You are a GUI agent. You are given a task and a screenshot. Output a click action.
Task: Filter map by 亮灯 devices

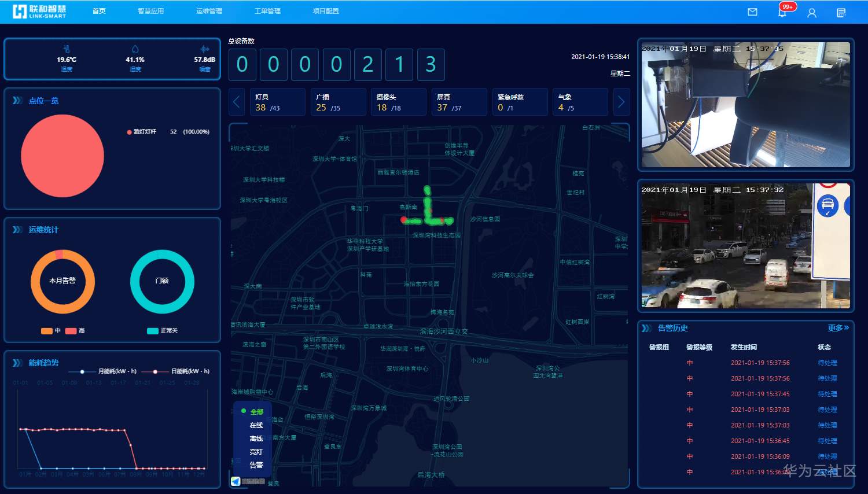[256, 452]
